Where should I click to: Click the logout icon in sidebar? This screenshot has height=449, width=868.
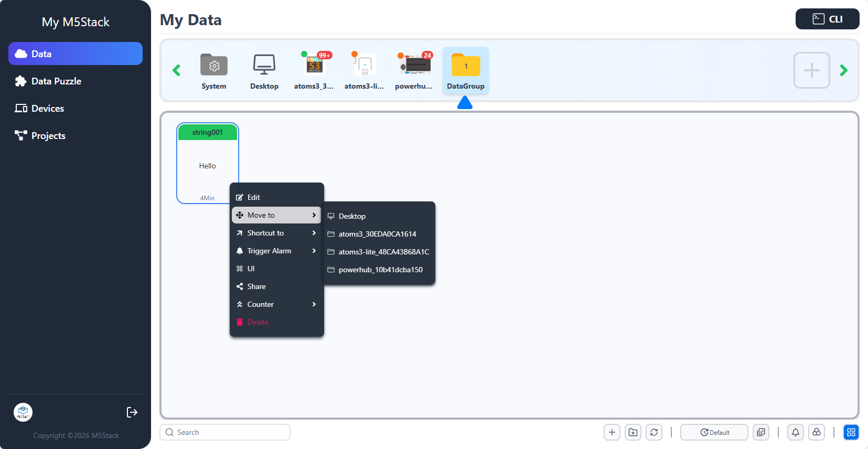[132, 412]
